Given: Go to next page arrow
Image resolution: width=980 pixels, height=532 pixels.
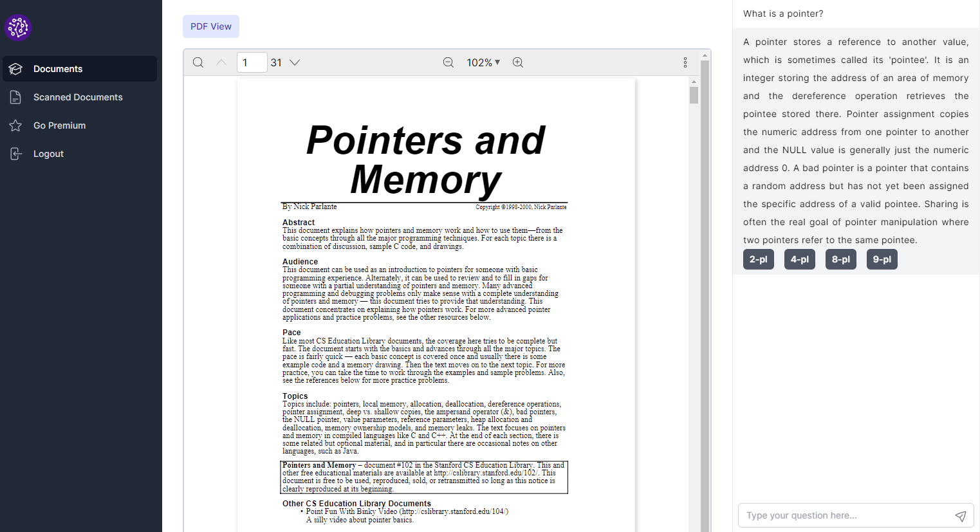Looking at the screenshot, I should pyautogui.click(x=295, y=62).
